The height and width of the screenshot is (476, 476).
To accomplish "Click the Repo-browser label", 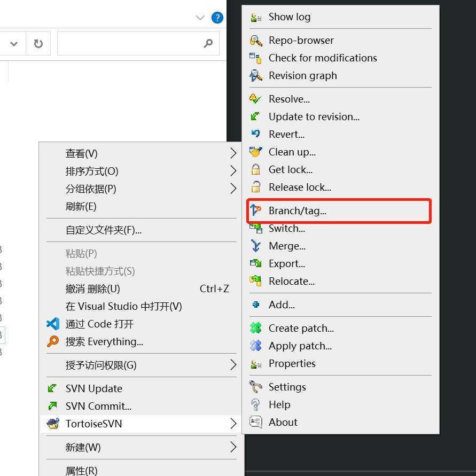I will 301,41.
